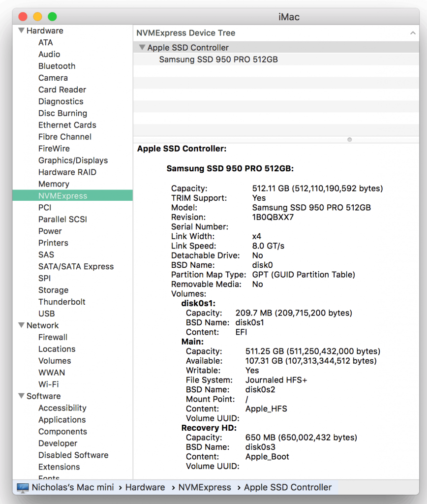Click the Journaled HFS+ file system value
The width and height of the screenshot is (427, 504).
pos(276,380)
